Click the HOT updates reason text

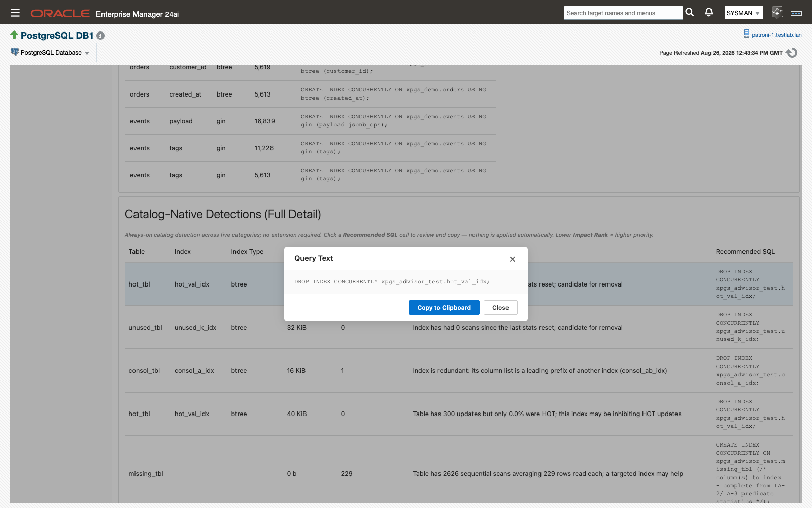coord(547,414)
